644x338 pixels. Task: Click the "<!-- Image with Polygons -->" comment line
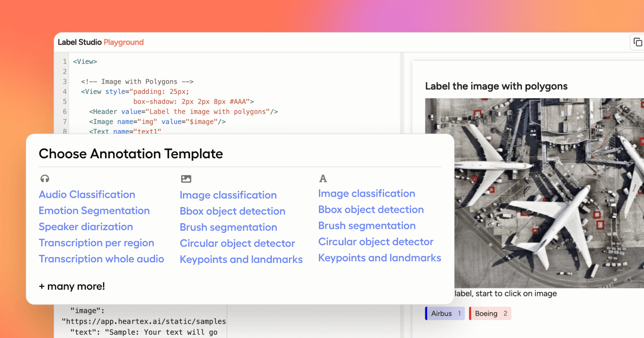coord(137,82)
